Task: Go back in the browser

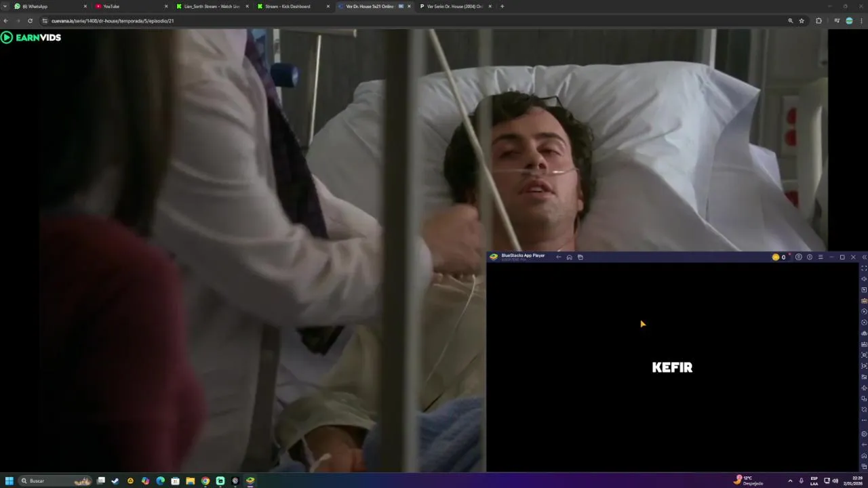Action: coord(6,21)
